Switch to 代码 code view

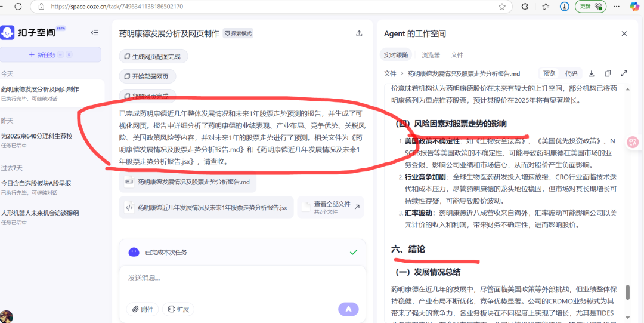tap(571, 73)
